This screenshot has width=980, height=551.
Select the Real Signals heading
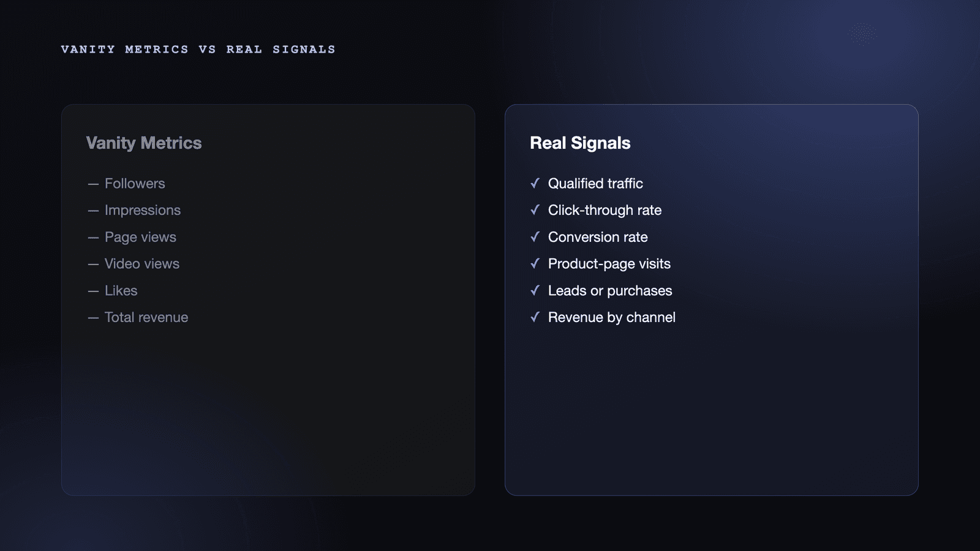pos(580,143)
